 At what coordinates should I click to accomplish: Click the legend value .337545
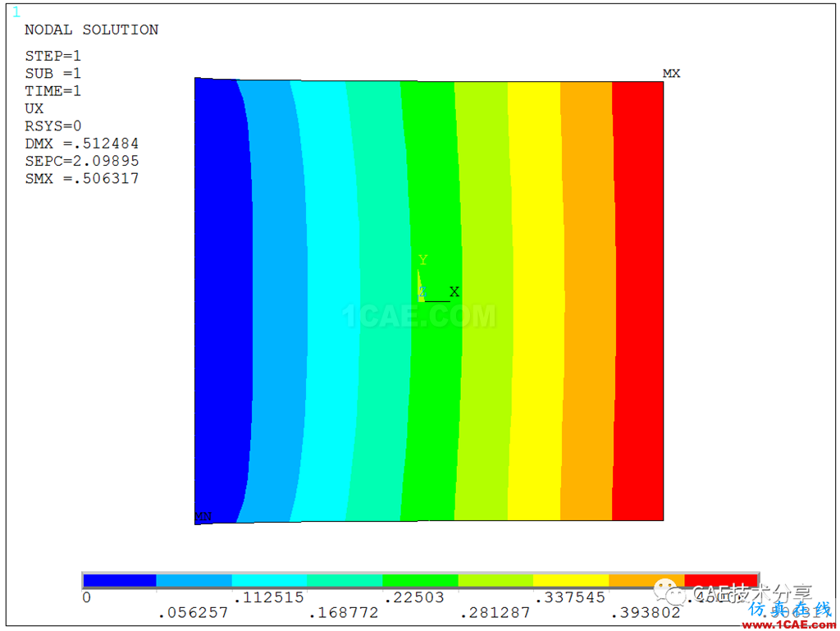(x=571, y=597)
